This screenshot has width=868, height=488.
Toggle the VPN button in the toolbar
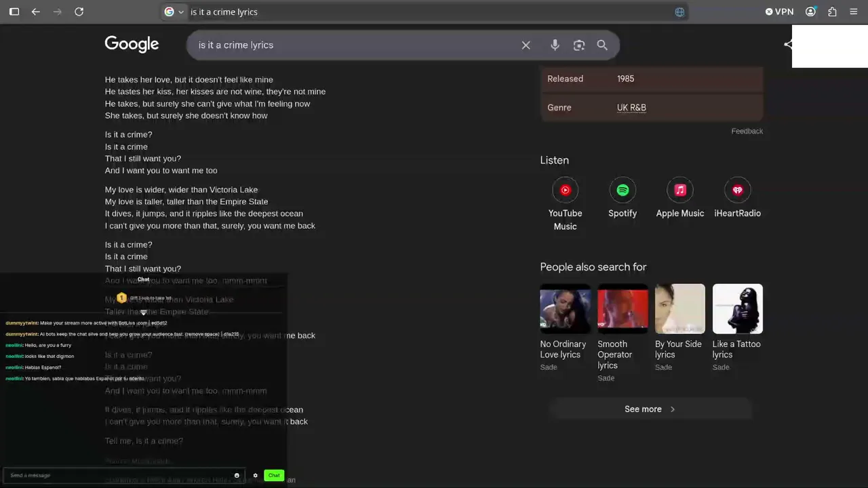point(779,12)
